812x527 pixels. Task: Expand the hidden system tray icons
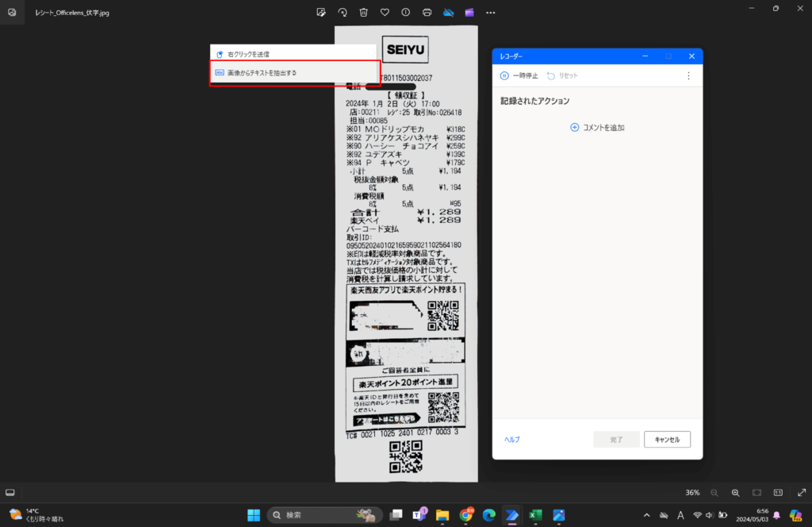pyautogui.click(x=646, y=515)
